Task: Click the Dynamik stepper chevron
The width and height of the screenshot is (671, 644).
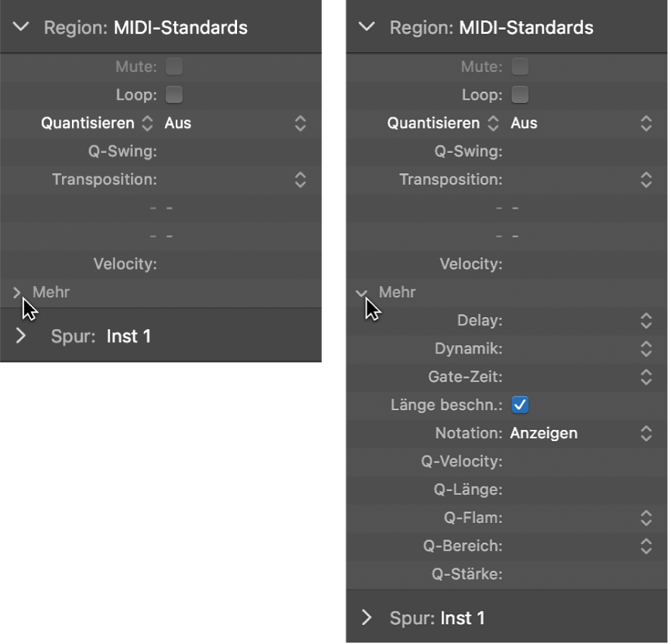Action: [x=646, y=348]
